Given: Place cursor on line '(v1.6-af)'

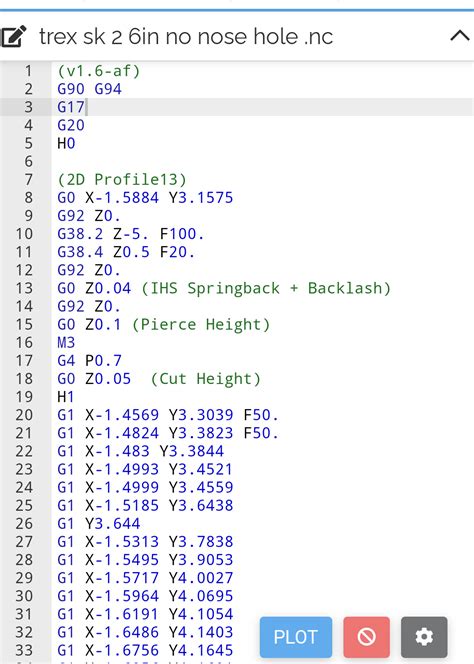Looking at the screenshot, I should (99, 71).
